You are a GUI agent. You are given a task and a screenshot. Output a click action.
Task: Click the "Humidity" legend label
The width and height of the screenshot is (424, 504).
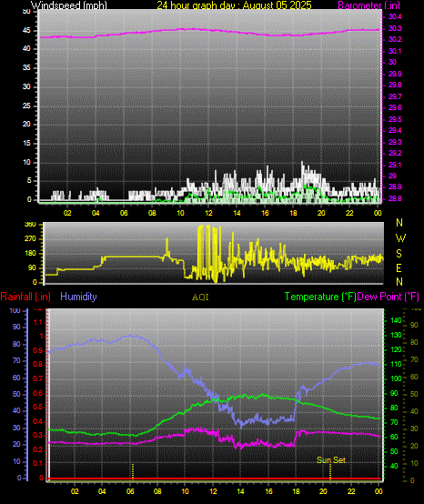(x=78, y=297)
